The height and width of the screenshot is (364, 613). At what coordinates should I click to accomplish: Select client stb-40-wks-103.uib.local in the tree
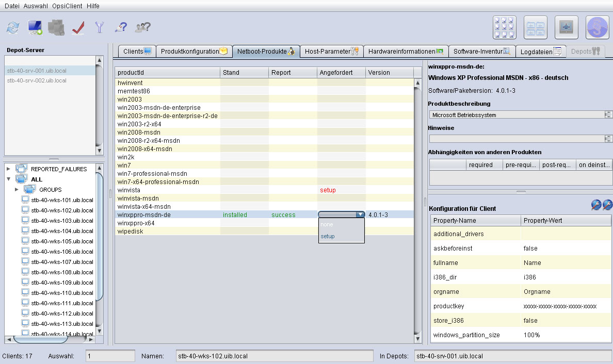tap(62, 220)
